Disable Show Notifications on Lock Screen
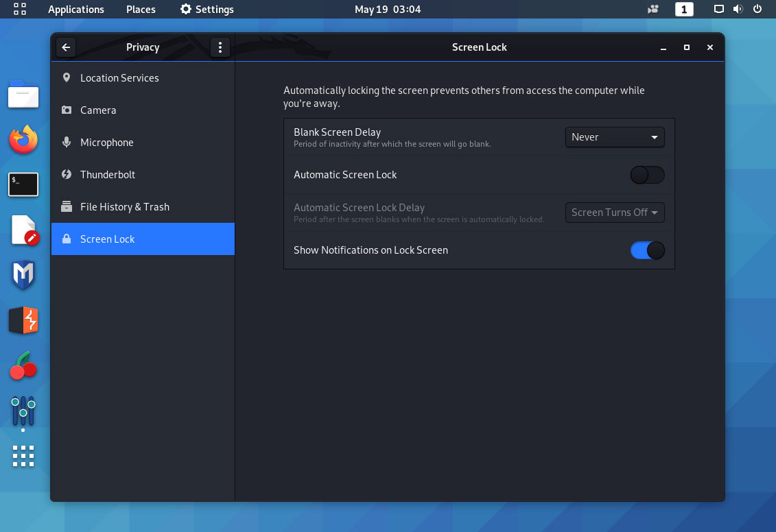This screenshot has height=532, width=776. pos(647,250)
